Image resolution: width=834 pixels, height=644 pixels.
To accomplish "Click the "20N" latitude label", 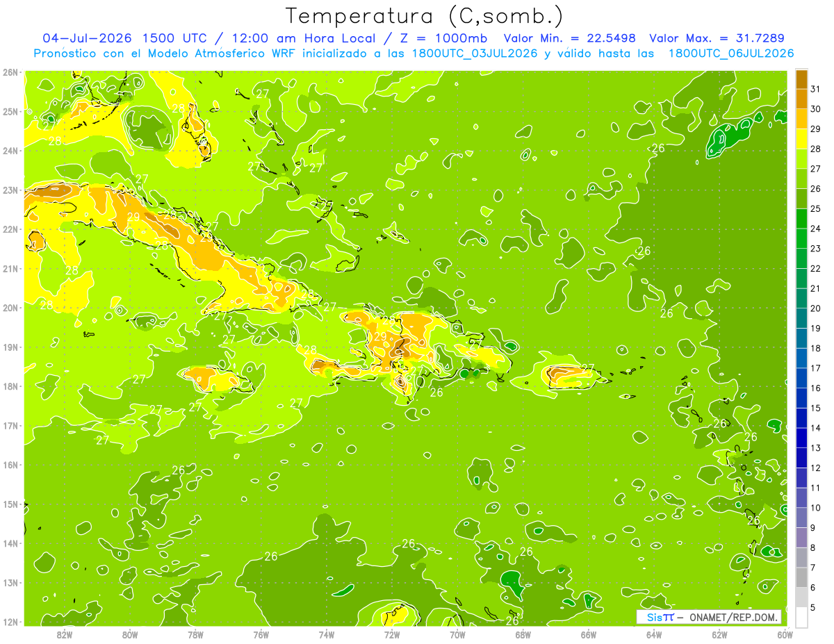I will click(10, 308).
